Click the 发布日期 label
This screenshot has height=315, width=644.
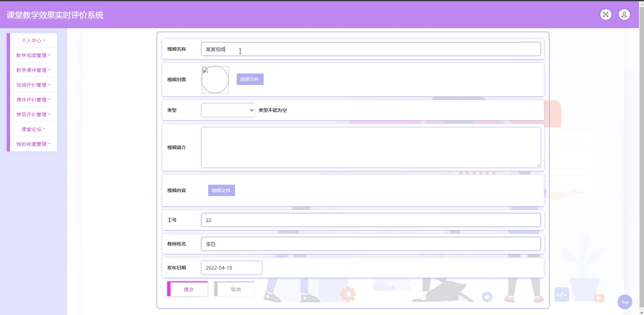pos(177,268)
